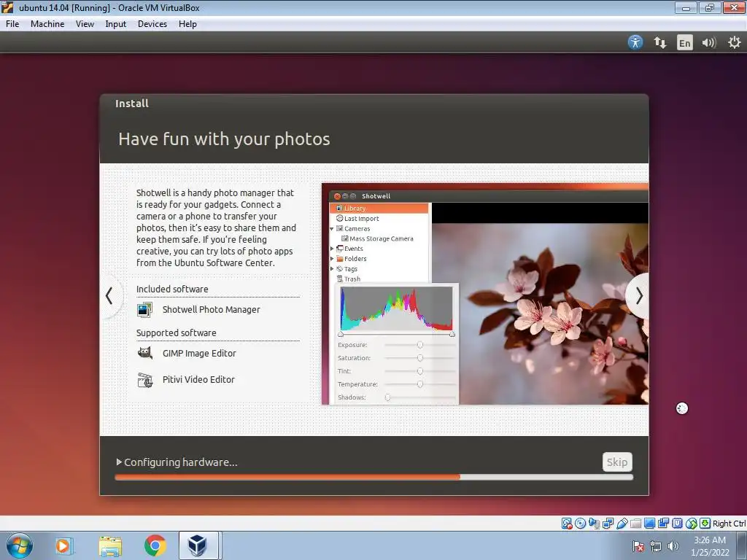Image resolution: width=747 pixels, height=560 pixels.
Task: Click the 'Have fun with your photos' heading
Action: pos(224,139)
